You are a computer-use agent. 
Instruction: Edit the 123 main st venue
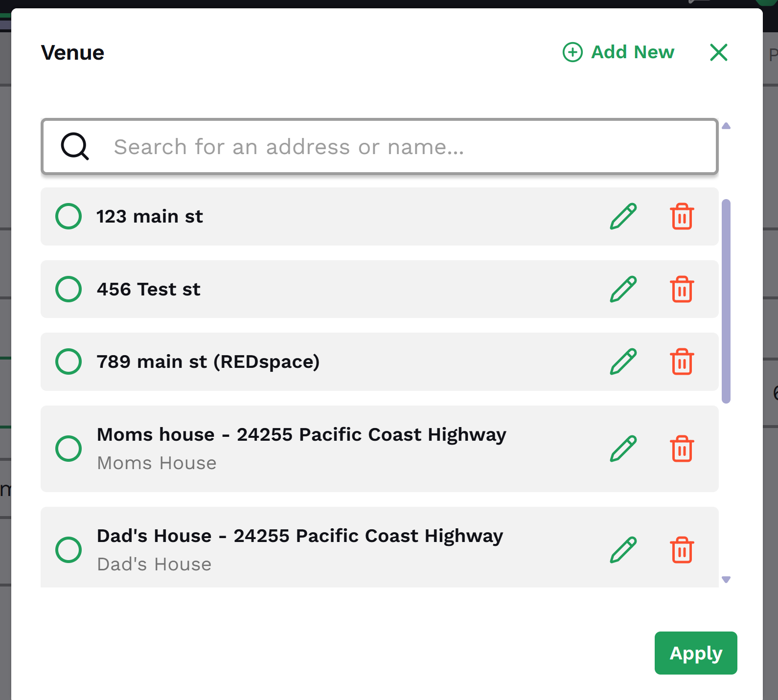[623, 216]
